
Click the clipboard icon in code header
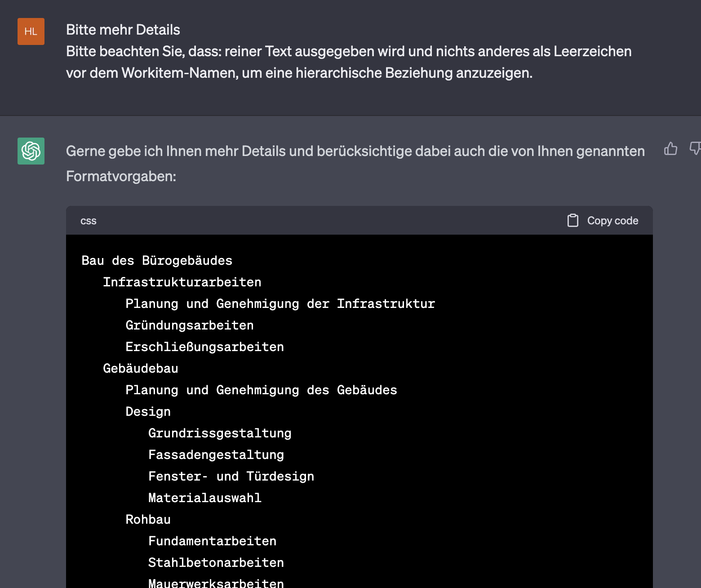coord(572,220)
